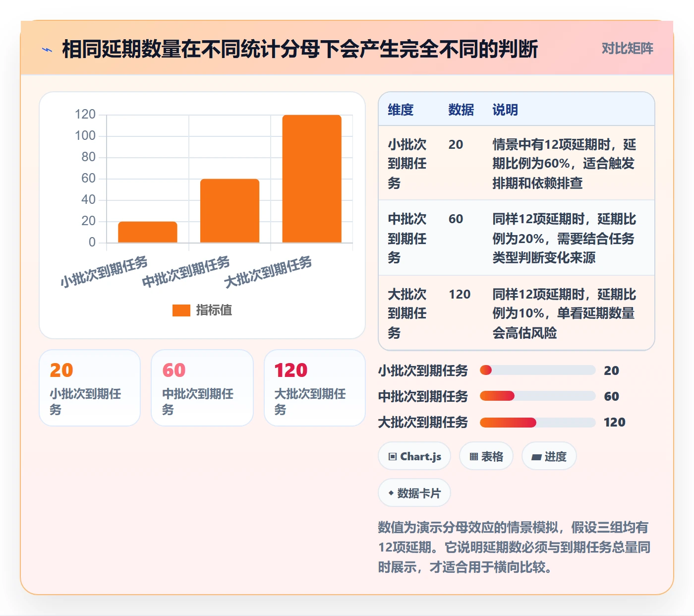The image size is (694, 616).
Task: Click the description mentioning 延期比例为60%
Action: [x=565, y=164]
